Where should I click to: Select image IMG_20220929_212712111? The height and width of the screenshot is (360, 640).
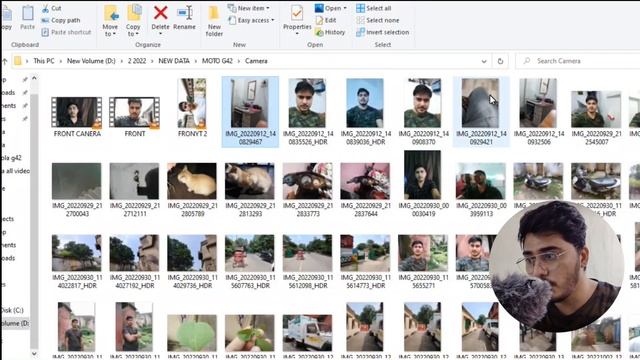click(135, 189)
